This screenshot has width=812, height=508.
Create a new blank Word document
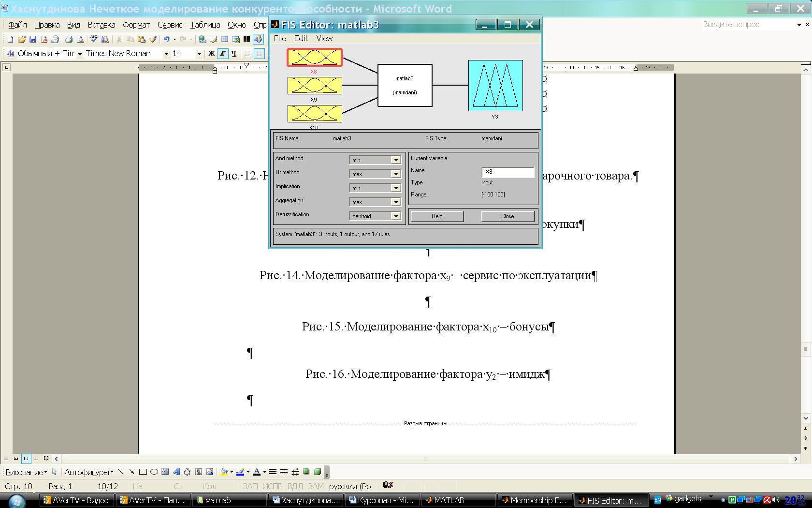click(10, 39)
